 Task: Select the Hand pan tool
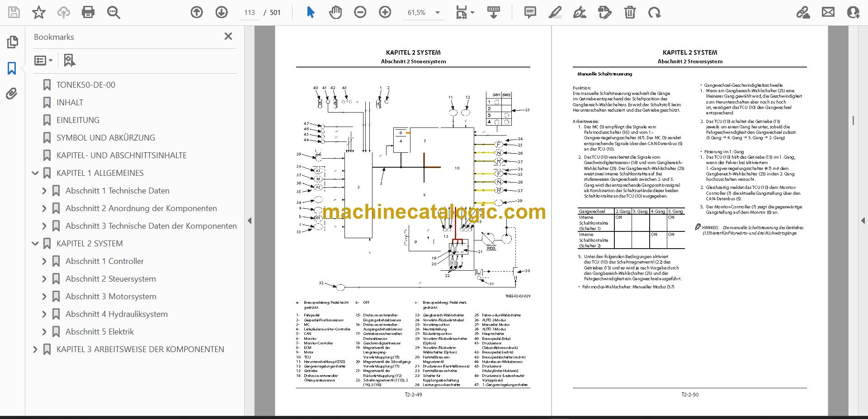point(335,12)
